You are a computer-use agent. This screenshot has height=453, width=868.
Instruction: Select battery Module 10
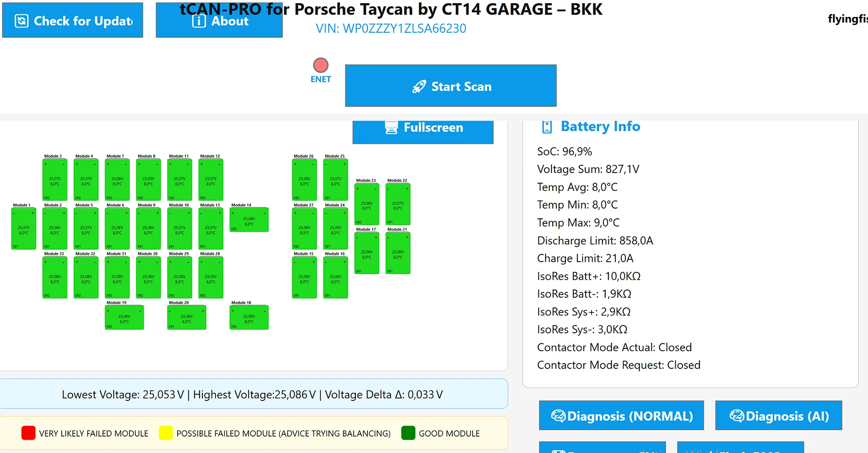(x=180, y=228)
